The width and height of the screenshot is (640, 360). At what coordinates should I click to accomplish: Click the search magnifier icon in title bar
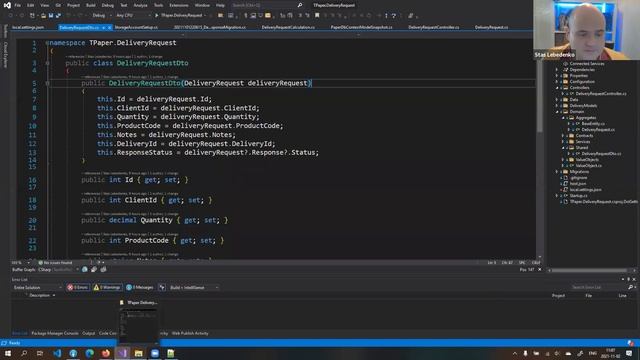point(300,5)
